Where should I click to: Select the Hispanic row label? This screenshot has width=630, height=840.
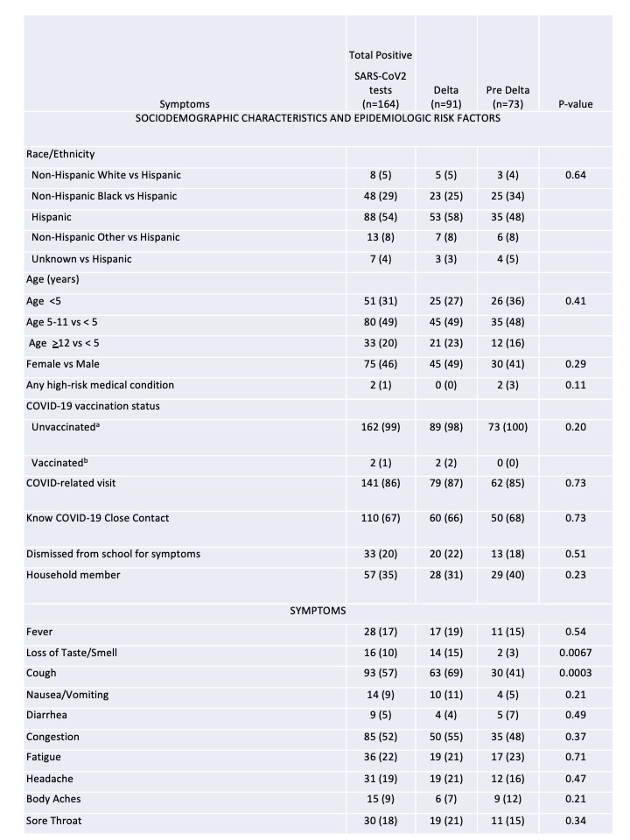52,217
